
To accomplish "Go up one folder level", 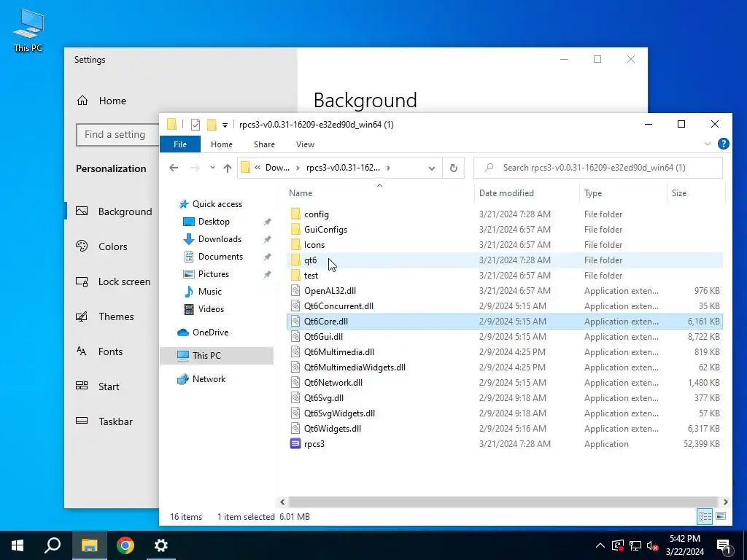I will (x=228, y=168).
